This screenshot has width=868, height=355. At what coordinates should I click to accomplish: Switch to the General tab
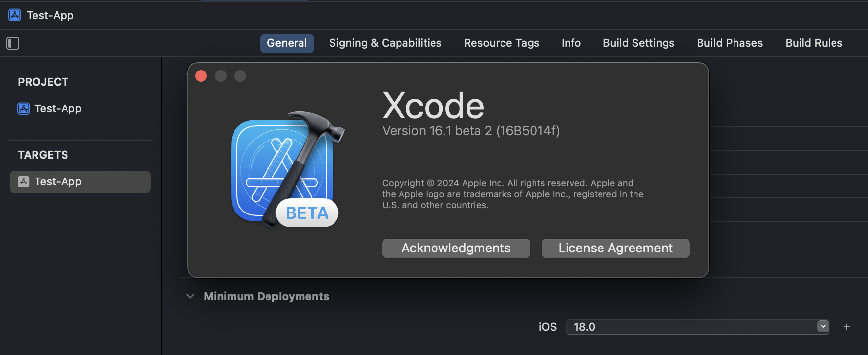pyautogui.click(x=287, y=43)
